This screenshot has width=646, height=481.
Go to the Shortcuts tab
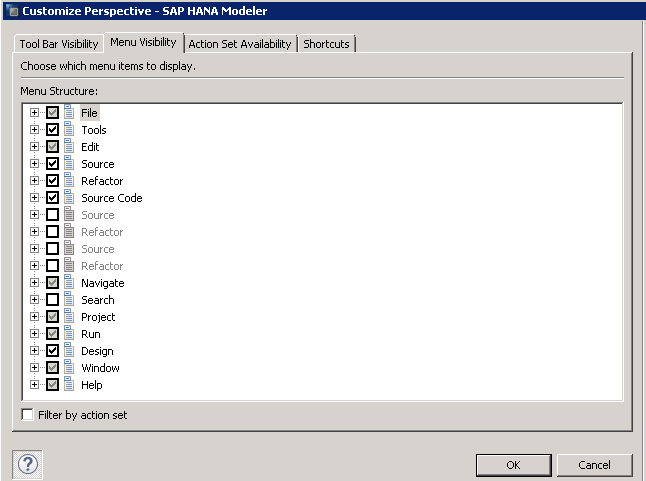pos(327,44)
